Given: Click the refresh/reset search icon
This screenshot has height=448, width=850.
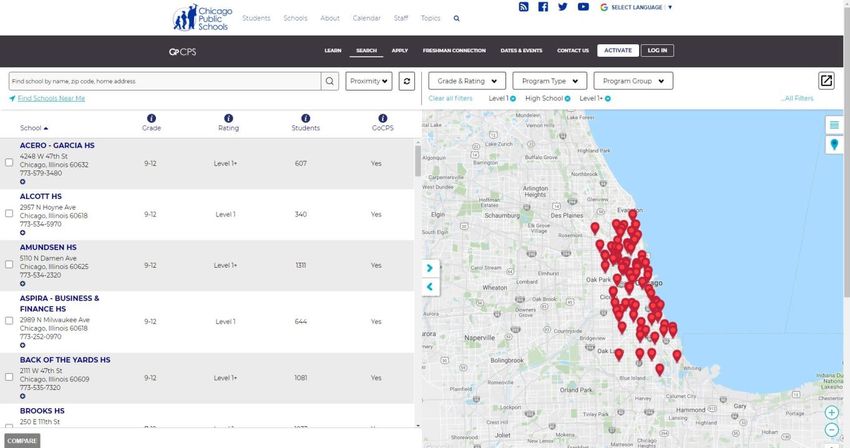Looking at the screenshot, I should click(x=407, y=81).
